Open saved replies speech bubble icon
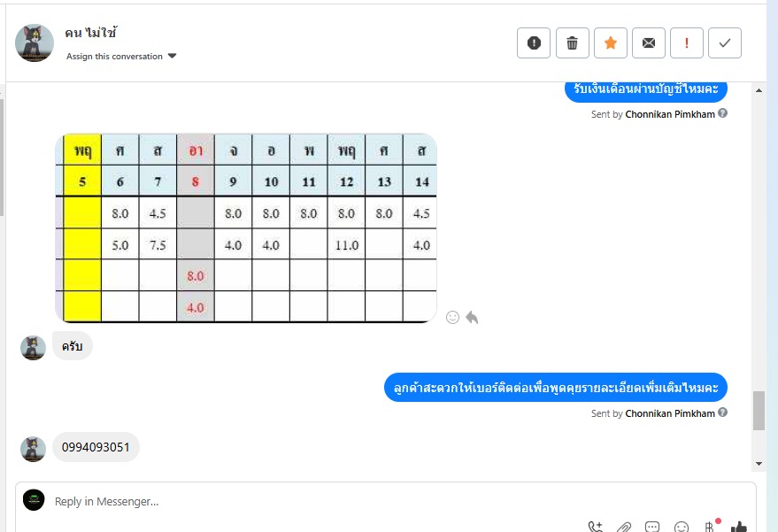778x532 pixels. pos(652,527)
